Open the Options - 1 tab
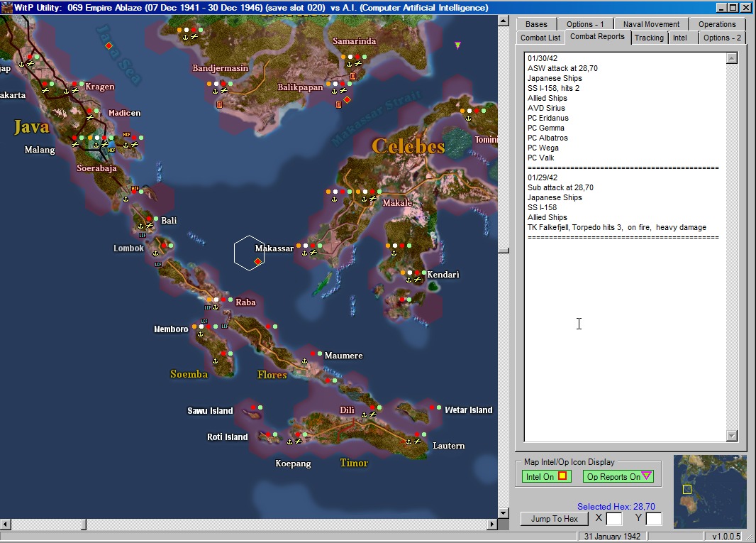 (585, 24)
